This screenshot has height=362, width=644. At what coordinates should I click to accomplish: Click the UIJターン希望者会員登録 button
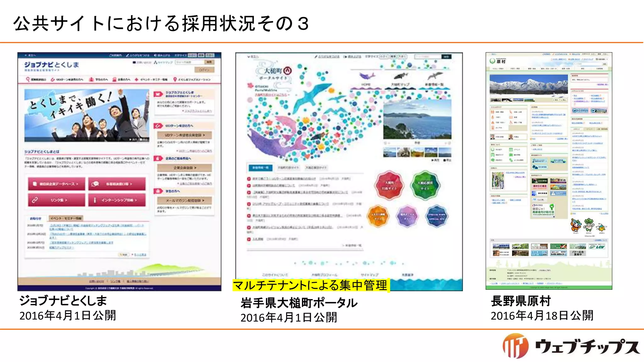coord(184,135)
